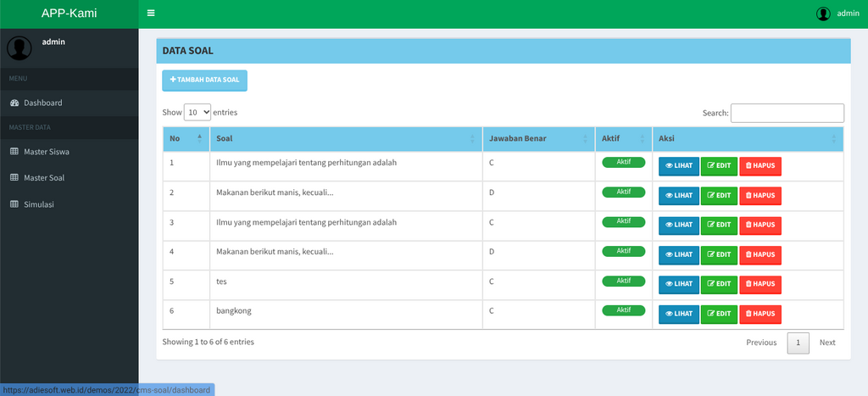
Task: Click the Aktif status badge for 'tes'
Action: click(x=623, y=281)
